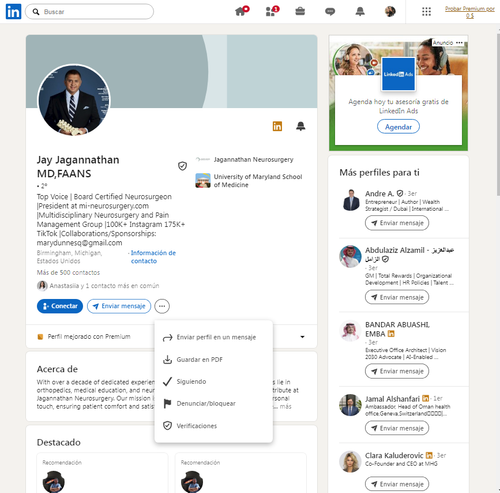Click the verification shield beside Jay Jagannathan
Screen dimensions: 500x493
click(182, 166)
